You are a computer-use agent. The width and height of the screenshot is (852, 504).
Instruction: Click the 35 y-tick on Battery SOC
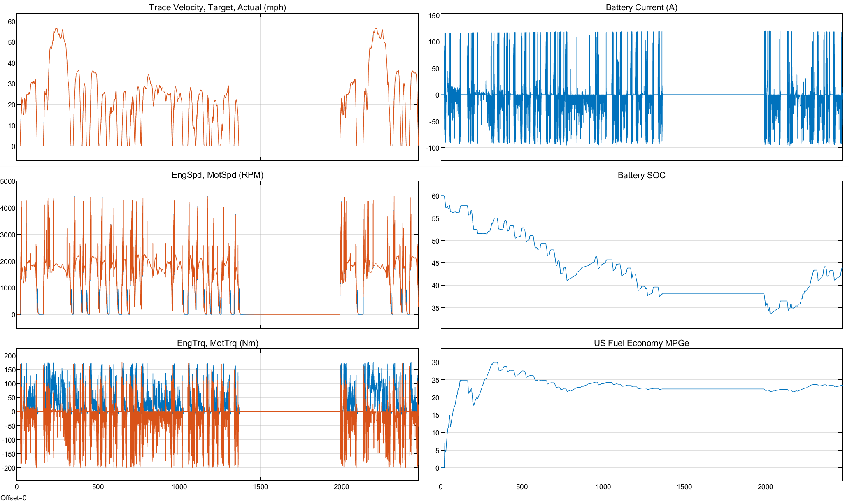click(x=435, y=308)
